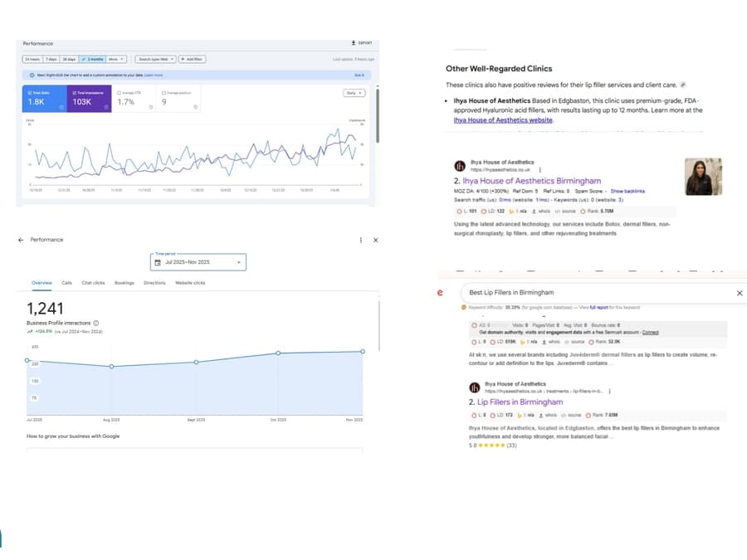Select the 24 hours date range
The height and width of the screenshot is (560, 747).
pos(32,59)
